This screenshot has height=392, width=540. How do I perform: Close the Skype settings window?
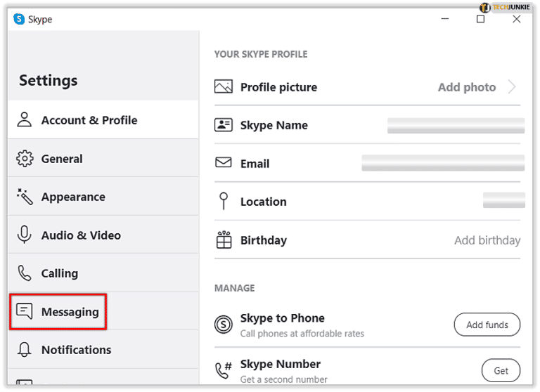coord(517,19)
